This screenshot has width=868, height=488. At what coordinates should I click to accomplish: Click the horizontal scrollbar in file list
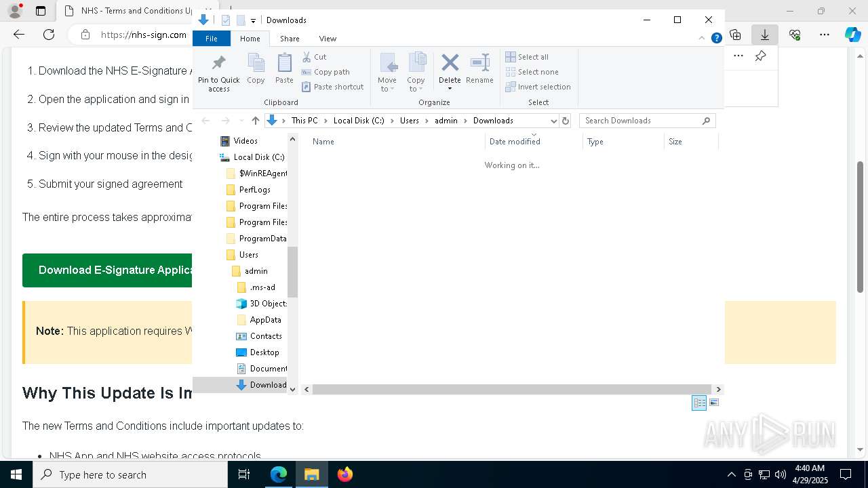coord(512,389)
